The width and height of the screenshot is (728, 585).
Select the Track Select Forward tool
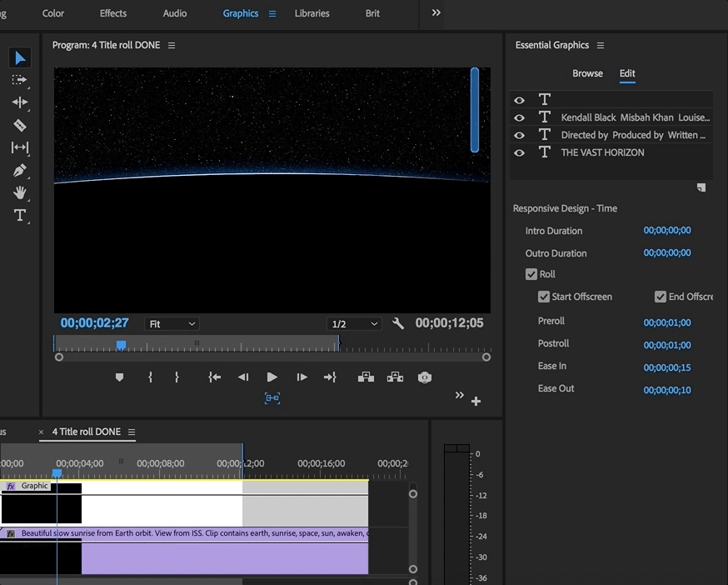click(20, 80)
